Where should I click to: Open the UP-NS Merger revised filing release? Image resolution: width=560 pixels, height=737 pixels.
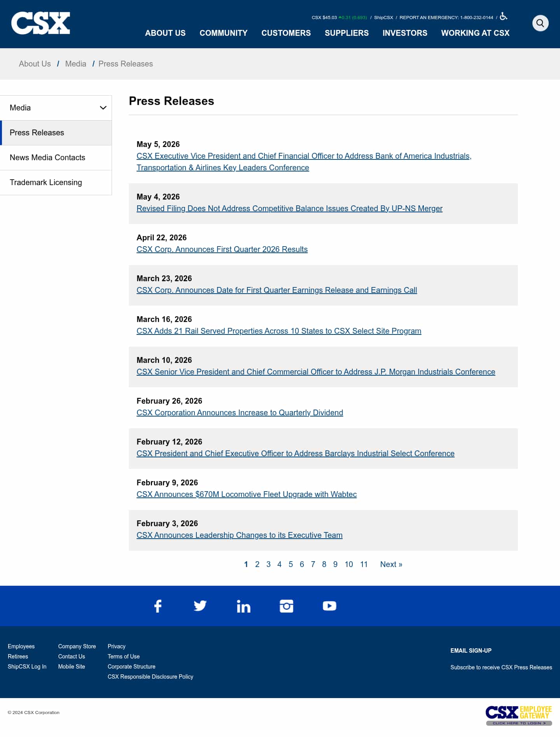point(289,208)
